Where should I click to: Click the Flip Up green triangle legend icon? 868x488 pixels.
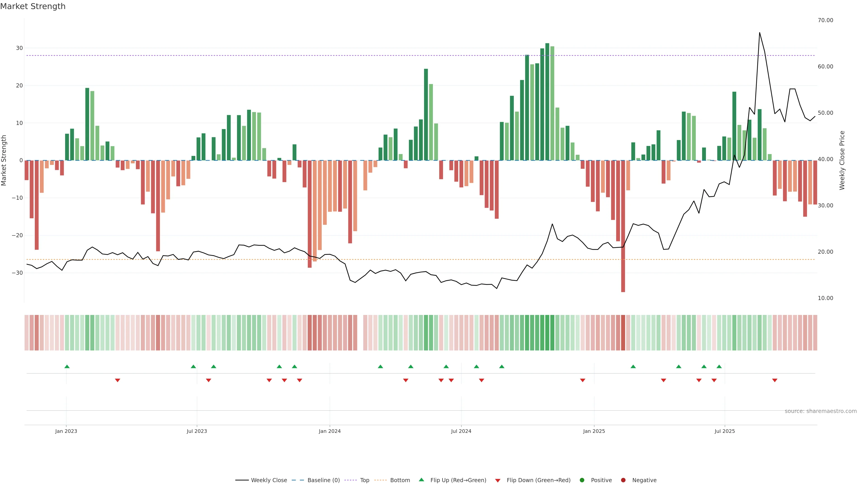coord(421,480)
